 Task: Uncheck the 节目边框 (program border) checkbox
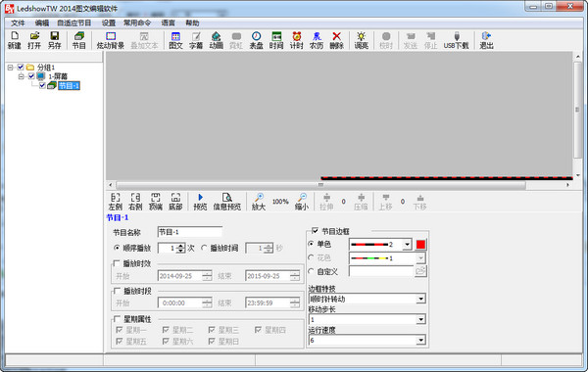point(315,231)
